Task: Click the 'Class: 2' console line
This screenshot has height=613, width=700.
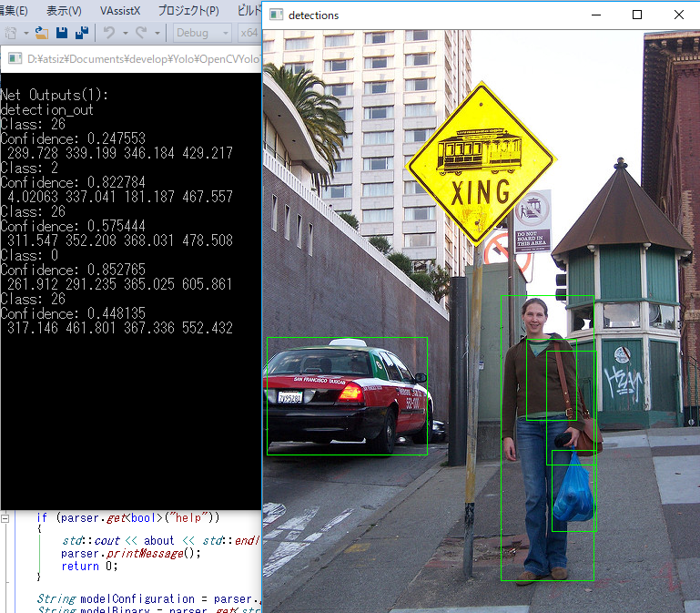Action: coord(29,168)
